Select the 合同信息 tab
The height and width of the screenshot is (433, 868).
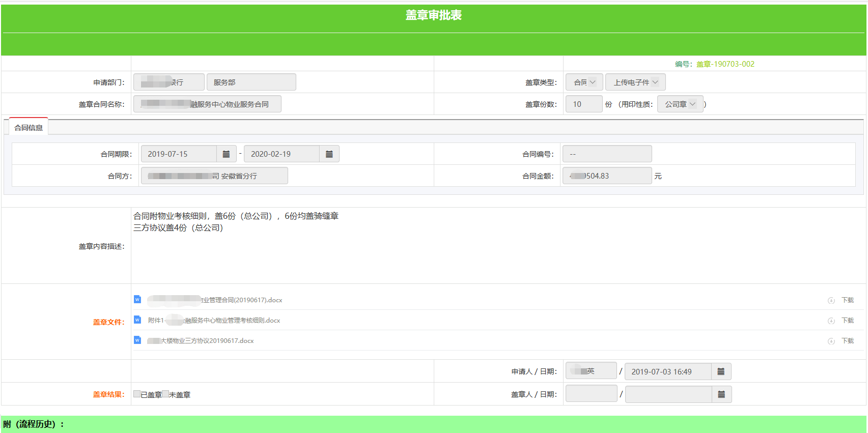(29, 128)
